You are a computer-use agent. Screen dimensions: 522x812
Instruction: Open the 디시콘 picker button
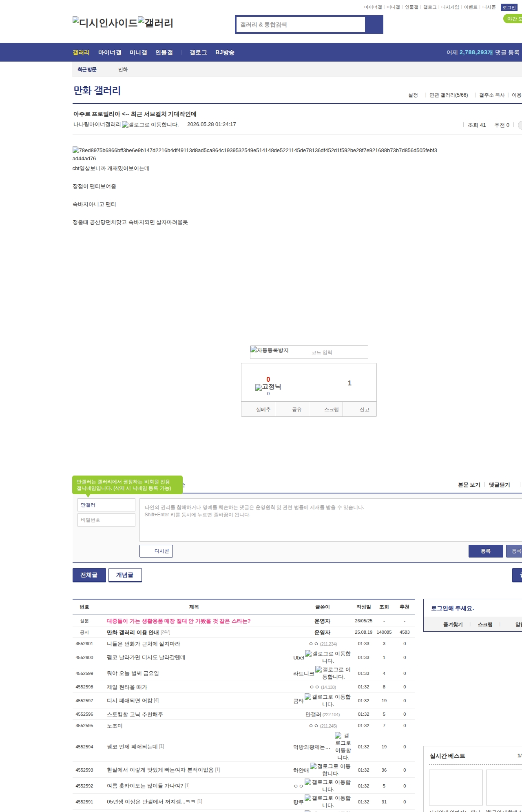tap(156, 551)
